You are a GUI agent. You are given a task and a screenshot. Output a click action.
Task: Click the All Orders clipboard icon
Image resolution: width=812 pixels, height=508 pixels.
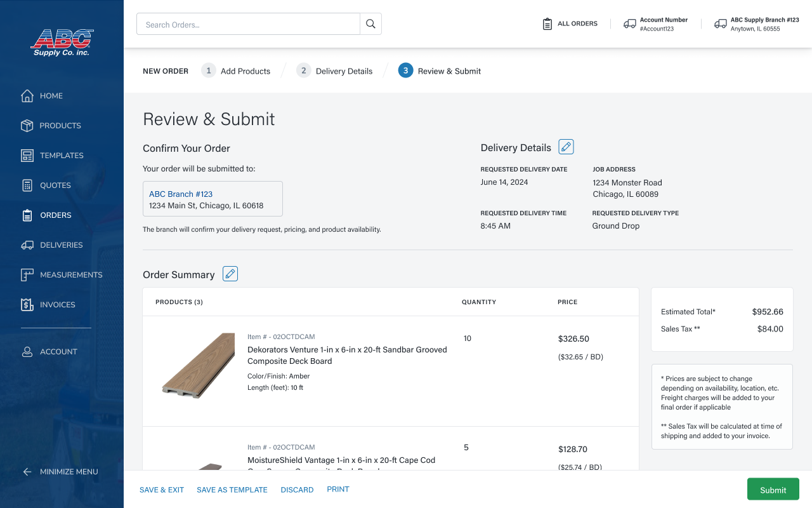(547, 24)
